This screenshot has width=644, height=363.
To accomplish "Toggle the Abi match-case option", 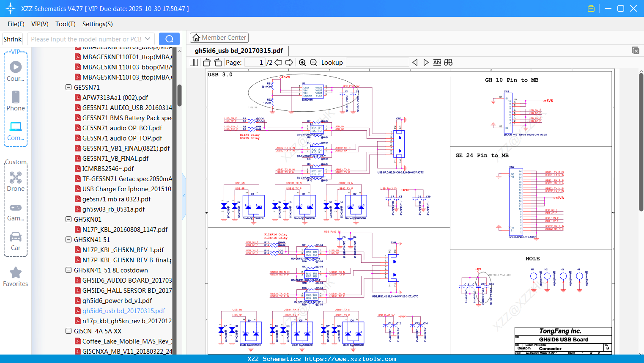I will pos(437,63).
